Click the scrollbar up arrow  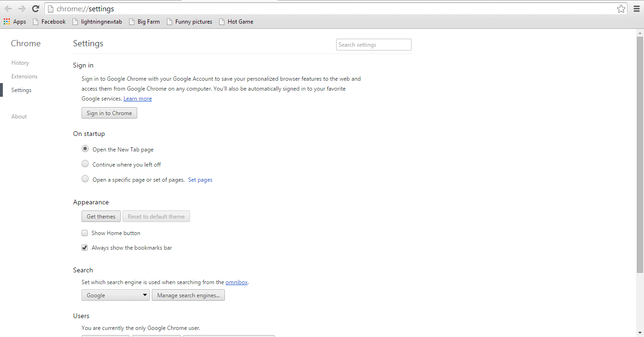pos(640,32)
